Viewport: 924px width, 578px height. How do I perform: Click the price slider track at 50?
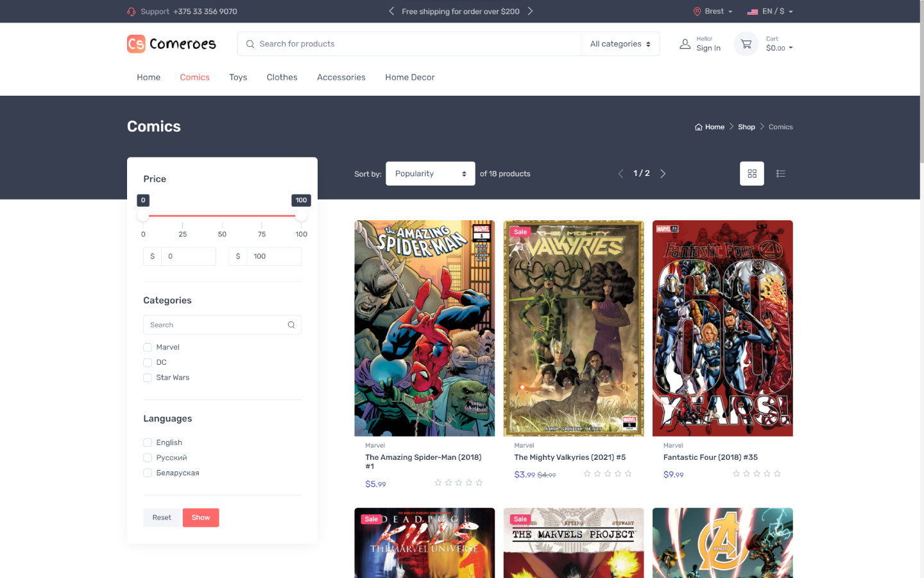[222, 216]
